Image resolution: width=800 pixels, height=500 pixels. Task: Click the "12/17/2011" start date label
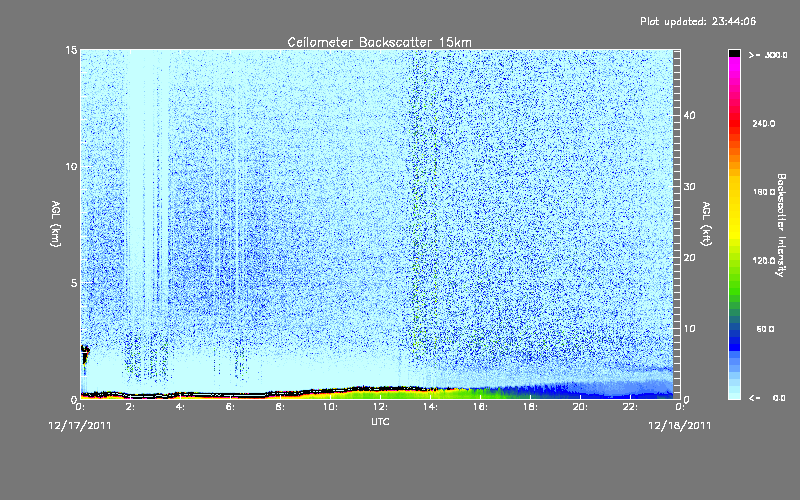point(80,426)
